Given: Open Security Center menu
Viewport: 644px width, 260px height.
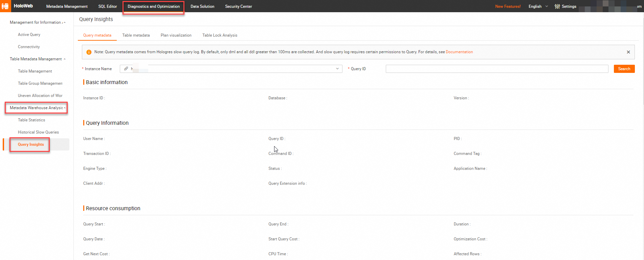Looking at the screenshot, I should 239,6.
